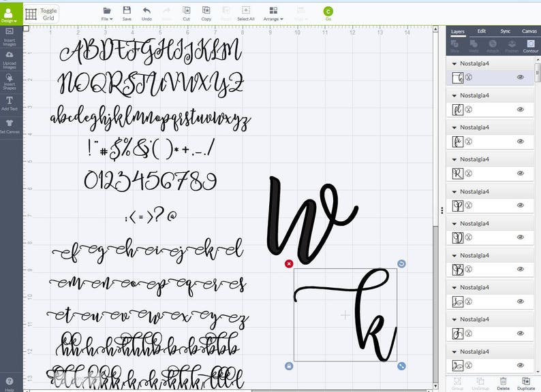541x392 pixels.
Task: Open the Insert Images panel
Action: 10,37
